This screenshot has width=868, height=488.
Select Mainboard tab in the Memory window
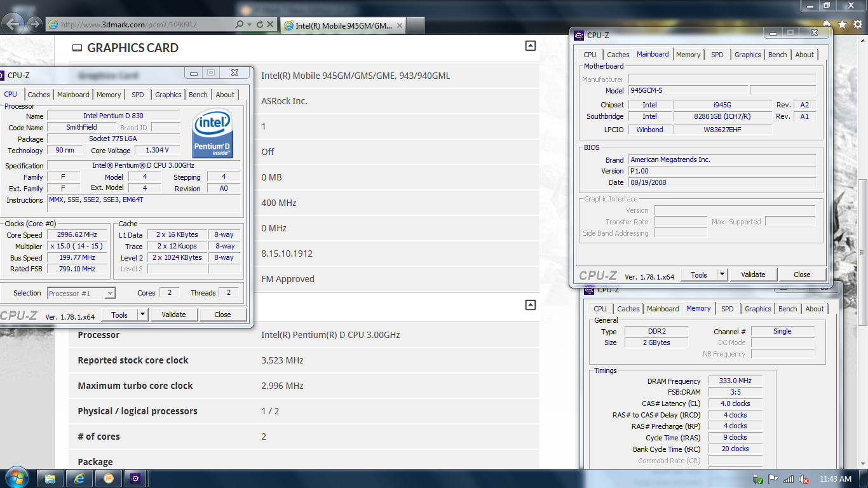663,309
